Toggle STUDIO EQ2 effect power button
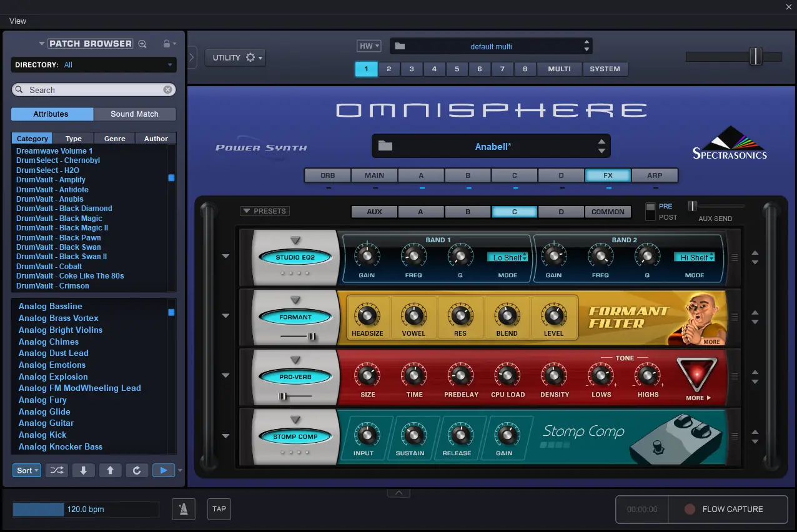Image resolution: width=797 pixels, height=532 pixels. (x=295, y=257)
